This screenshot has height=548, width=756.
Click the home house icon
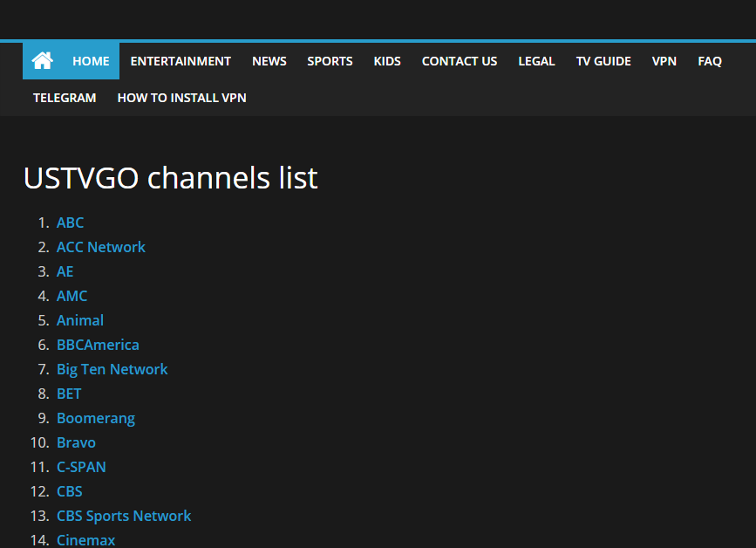(43, 61)
